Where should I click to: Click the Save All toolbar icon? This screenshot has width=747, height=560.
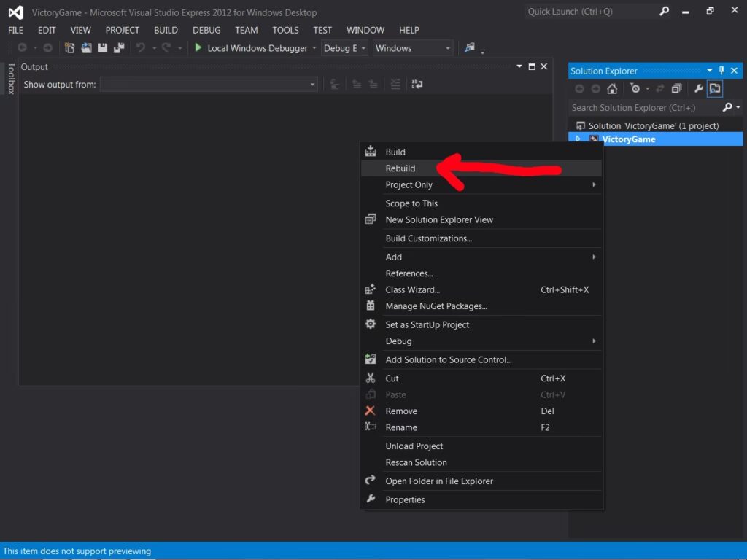point(119,48)
